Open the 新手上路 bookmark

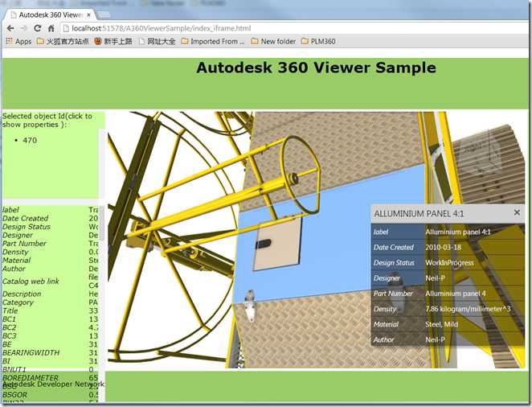point(113,41)
